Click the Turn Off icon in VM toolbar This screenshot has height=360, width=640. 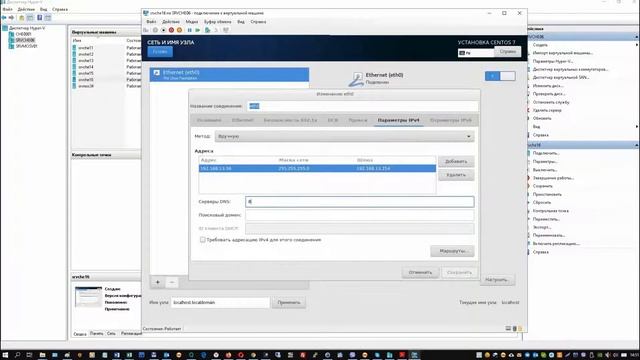click(x=163, y=30)
